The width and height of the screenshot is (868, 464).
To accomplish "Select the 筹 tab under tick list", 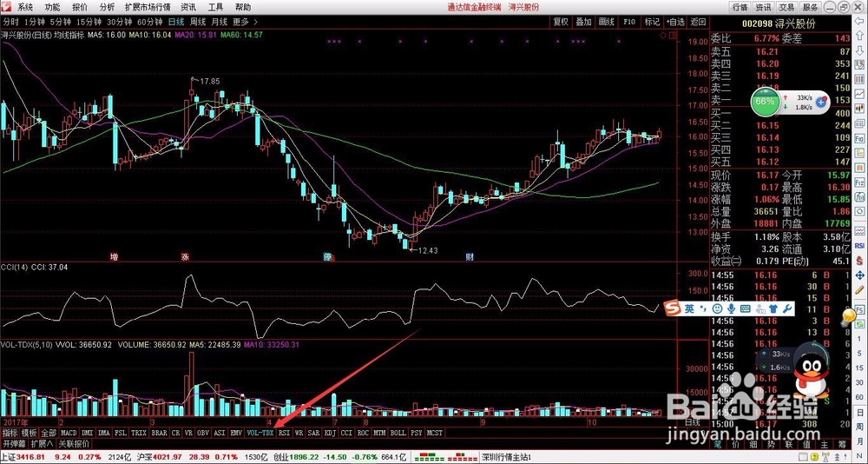I will [x=841, y=445].
